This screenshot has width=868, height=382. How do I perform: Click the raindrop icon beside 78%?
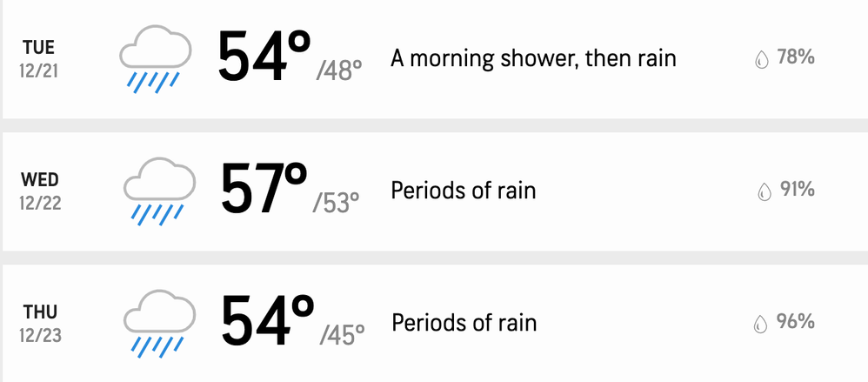762,59
